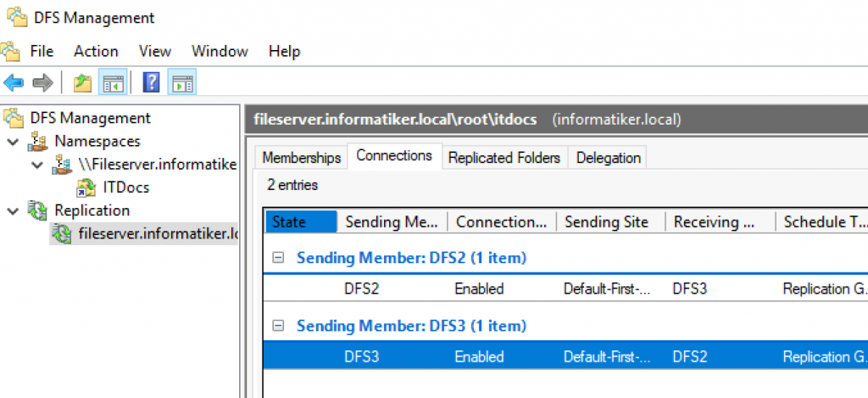Click the Back arrow toolbar icon
868x398 pixels.
(x=14, y=83)
